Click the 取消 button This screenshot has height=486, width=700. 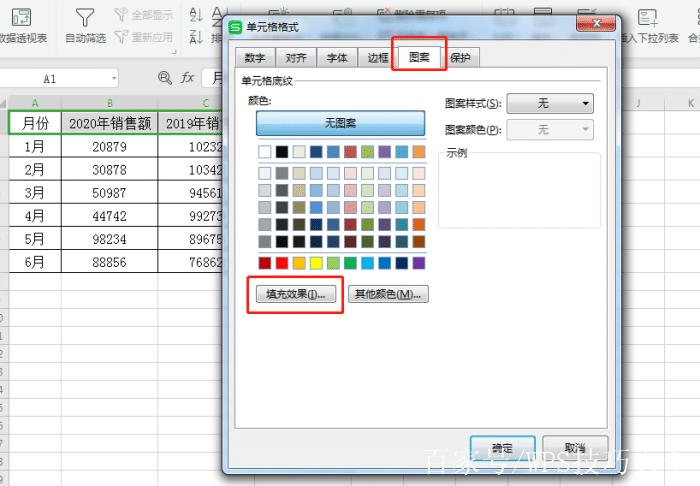click(x=575, y=448)
